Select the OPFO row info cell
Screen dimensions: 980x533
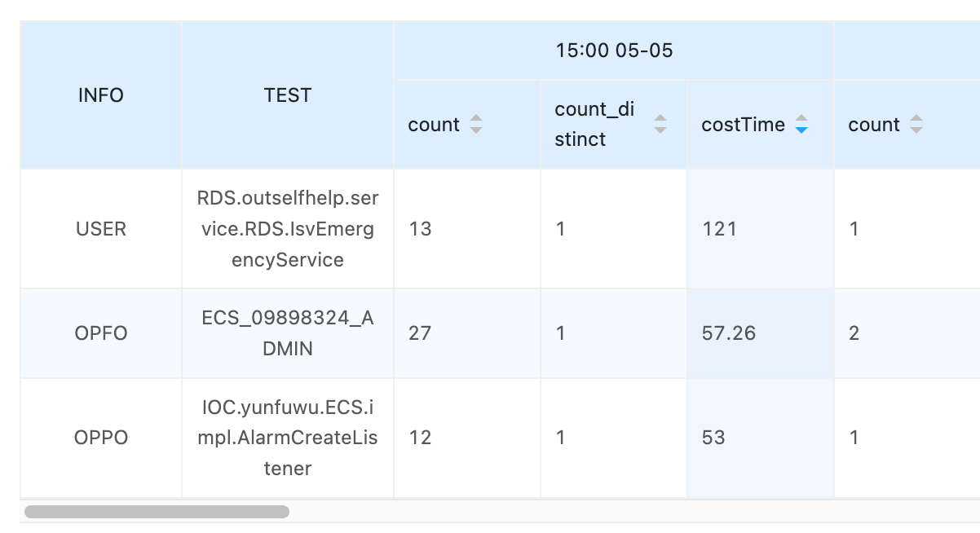click(x=101, y=333)
